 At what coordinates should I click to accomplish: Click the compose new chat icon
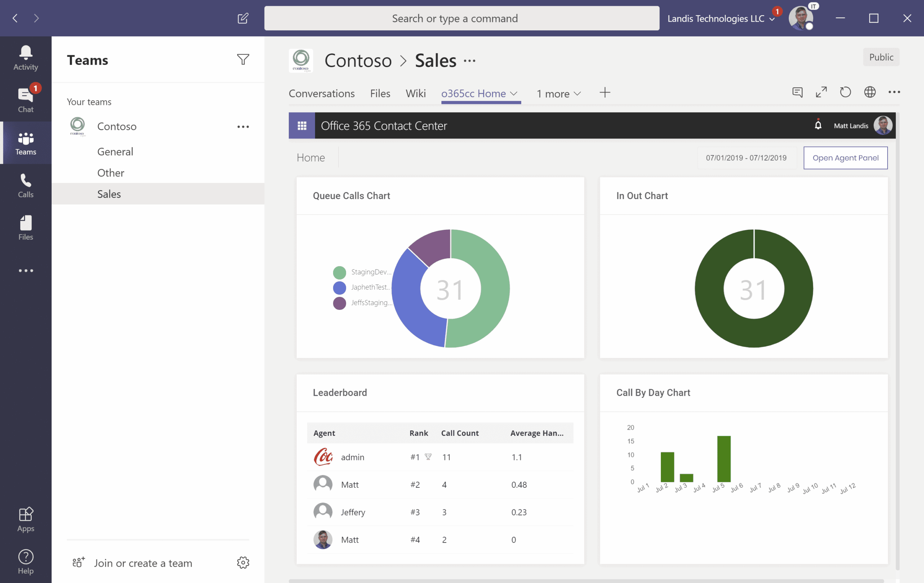[243, 18]
